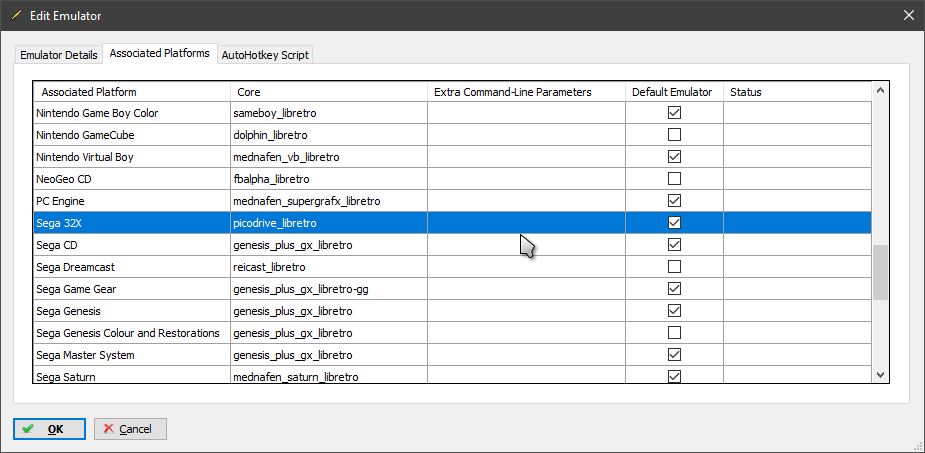Select the Sega Dreamcast platform cell
The height and width of the screenshot is (453, 925).
coord(132,267)
